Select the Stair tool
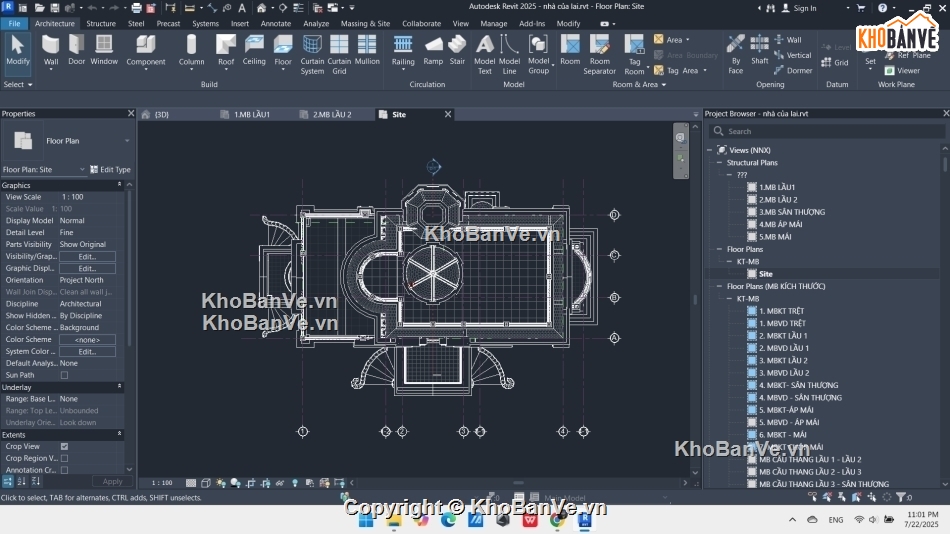 (457, 50)
